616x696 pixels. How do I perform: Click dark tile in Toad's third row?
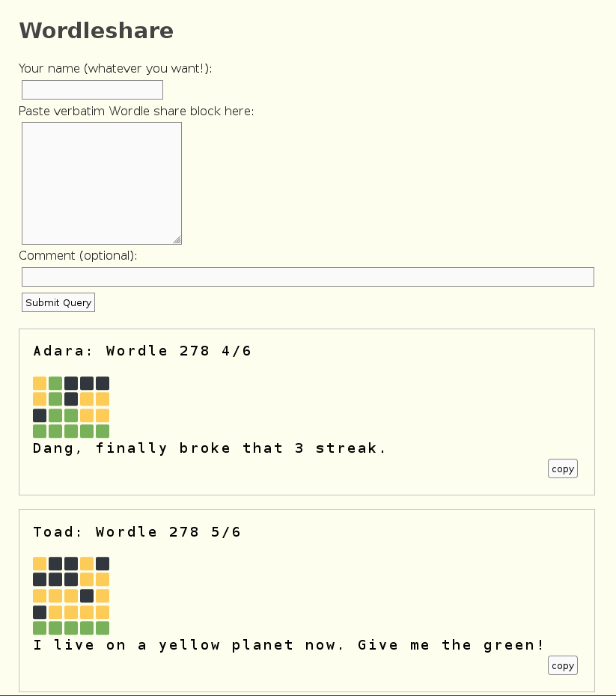[87, 596]
